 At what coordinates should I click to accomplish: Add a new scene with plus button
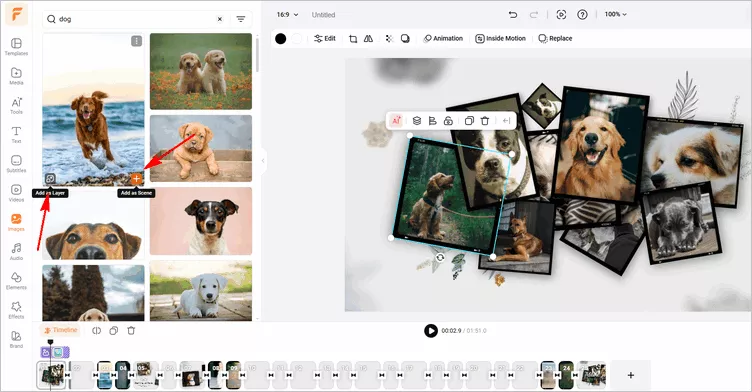[x=631, y=375]
